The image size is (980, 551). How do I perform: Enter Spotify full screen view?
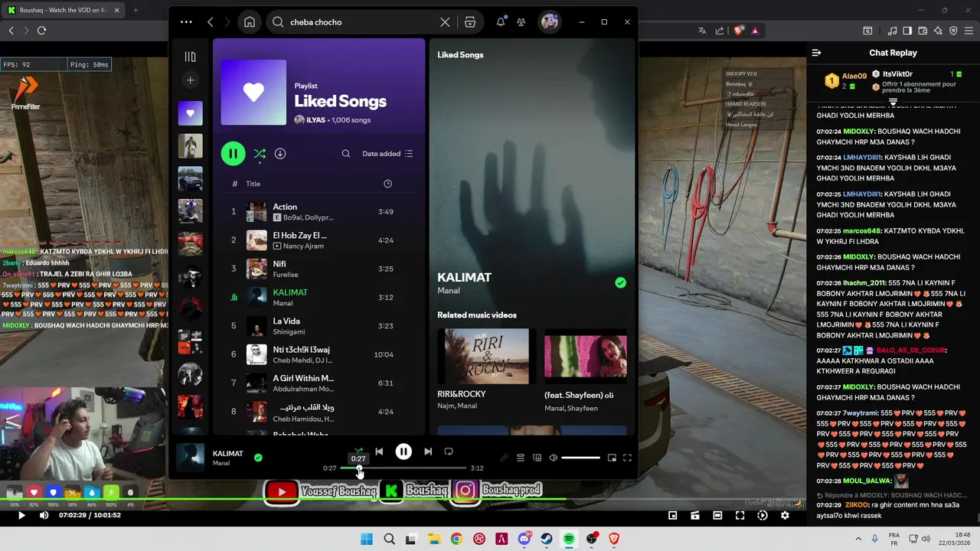point(627,458)
